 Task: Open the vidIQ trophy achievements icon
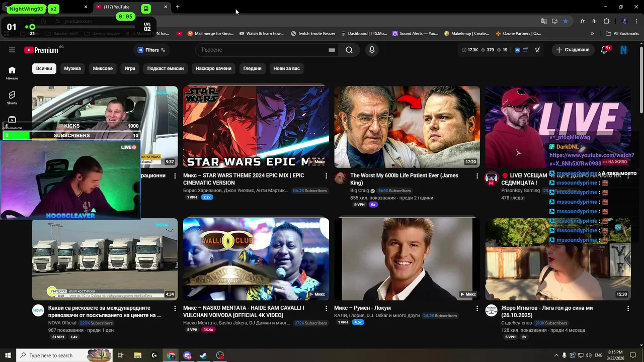click(537, 50)
